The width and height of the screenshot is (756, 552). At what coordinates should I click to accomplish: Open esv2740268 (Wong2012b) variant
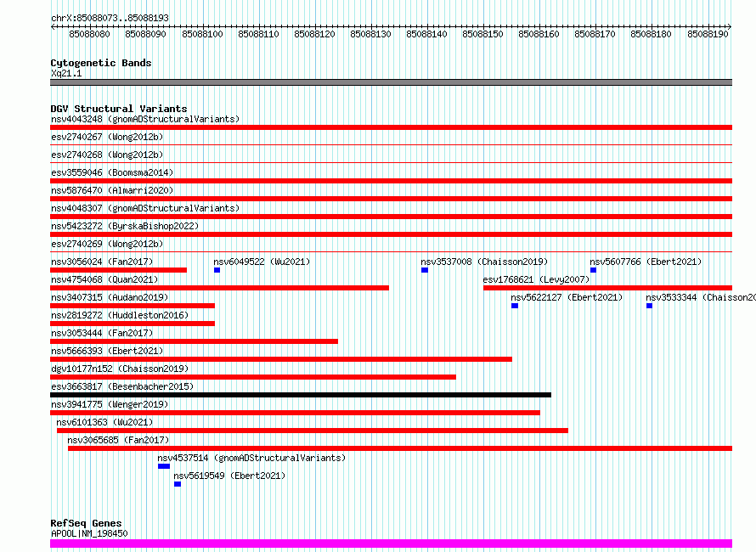click(x=107, y=155)
